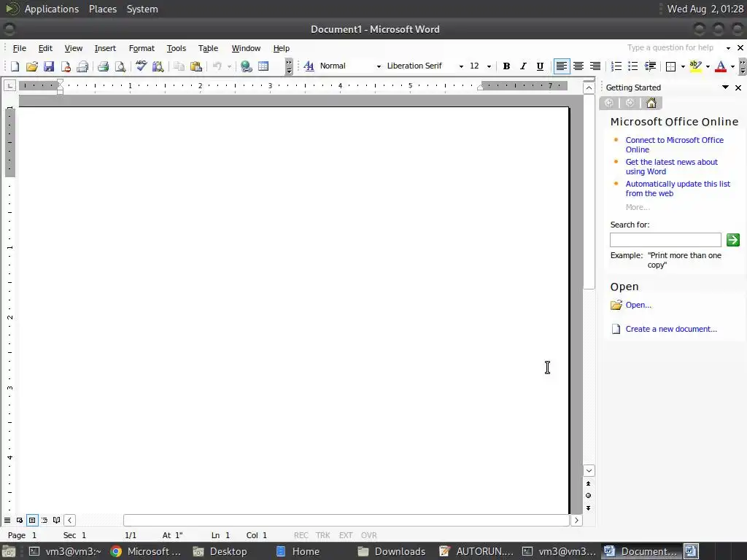Click Get the latest news link
747x560 pixels.
[x=671, y=167]
